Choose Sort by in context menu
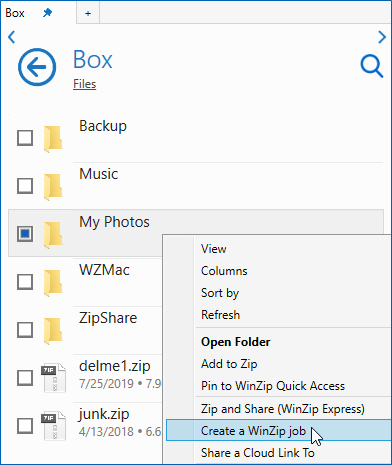Screen dimensions: 392x465 tap(278, 293)
